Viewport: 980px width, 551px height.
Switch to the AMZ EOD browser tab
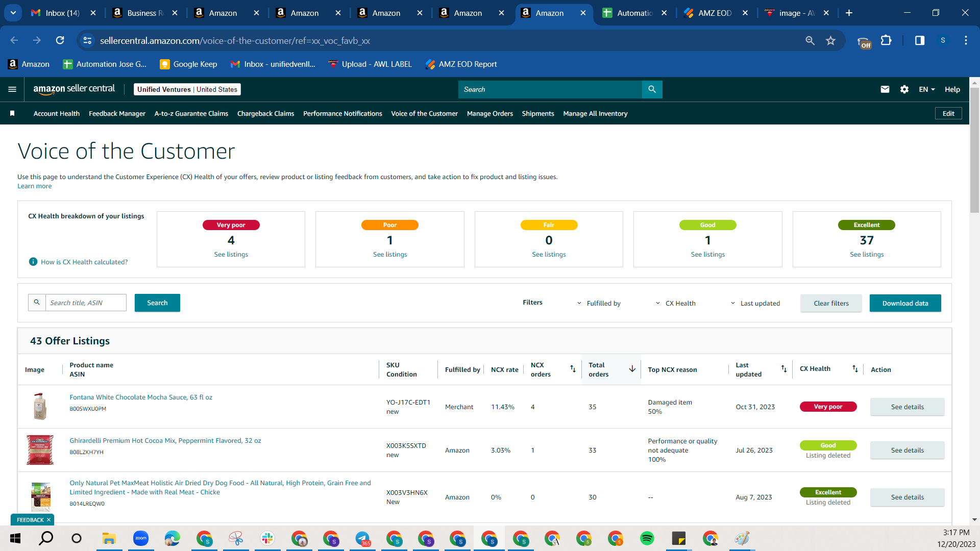[715, 13]
